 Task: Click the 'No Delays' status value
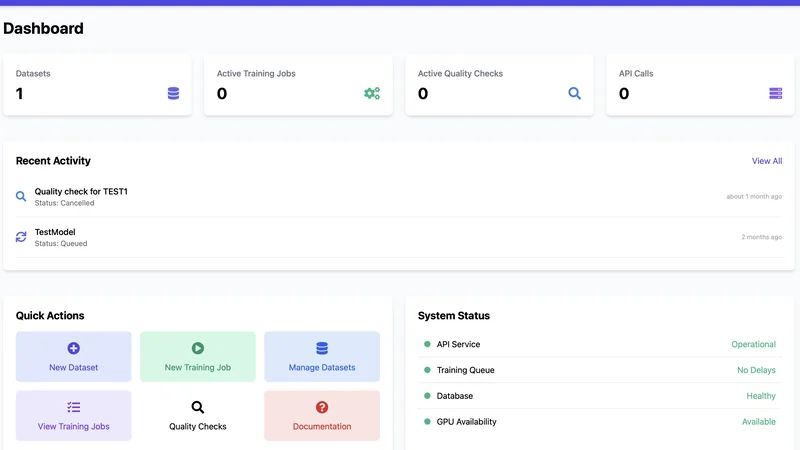(x=756, y=370)
